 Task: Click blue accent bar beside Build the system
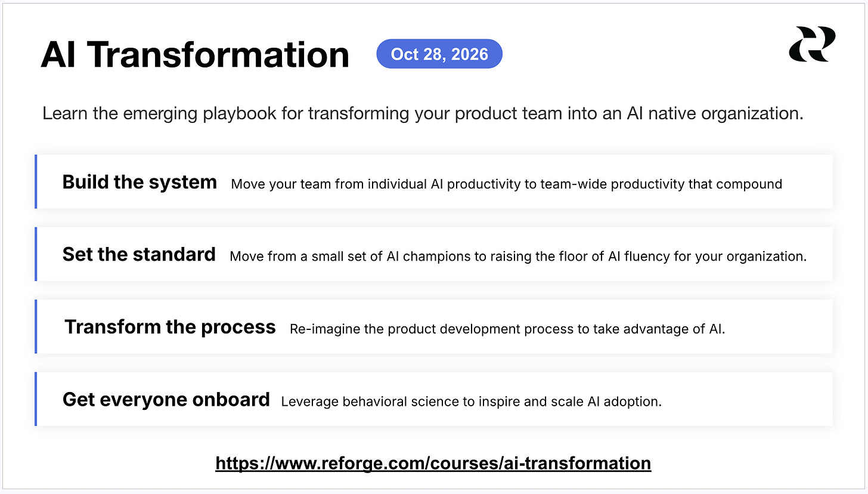click(36, 182)
